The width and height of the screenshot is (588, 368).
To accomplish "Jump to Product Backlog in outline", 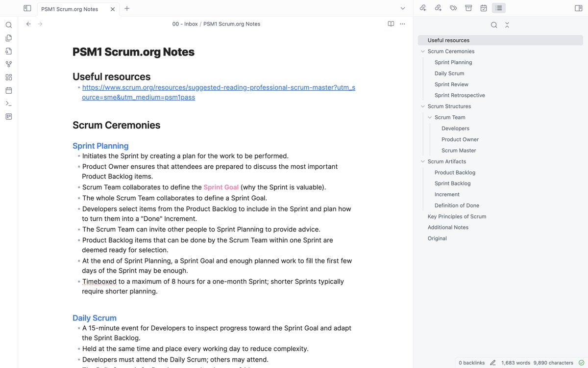I will point(455,173).
